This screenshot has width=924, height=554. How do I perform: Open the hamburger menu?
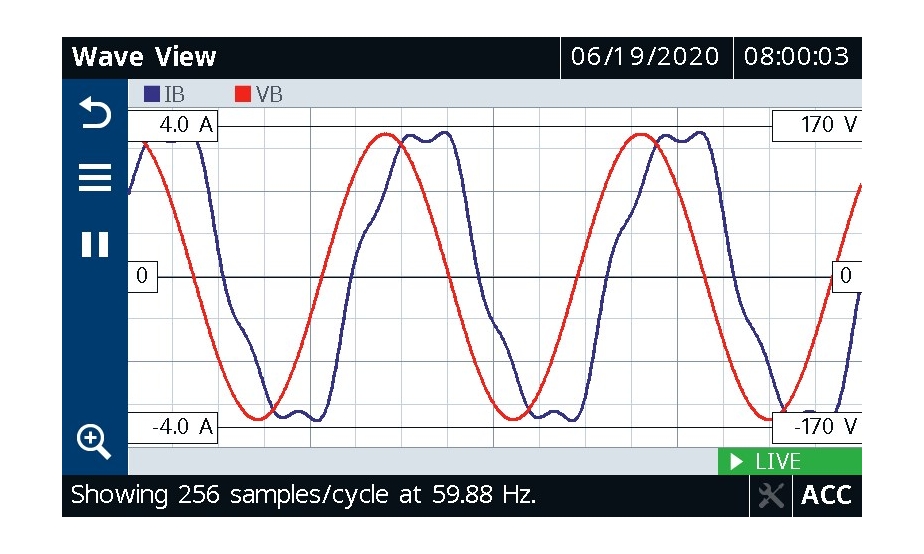click(95, 179)
